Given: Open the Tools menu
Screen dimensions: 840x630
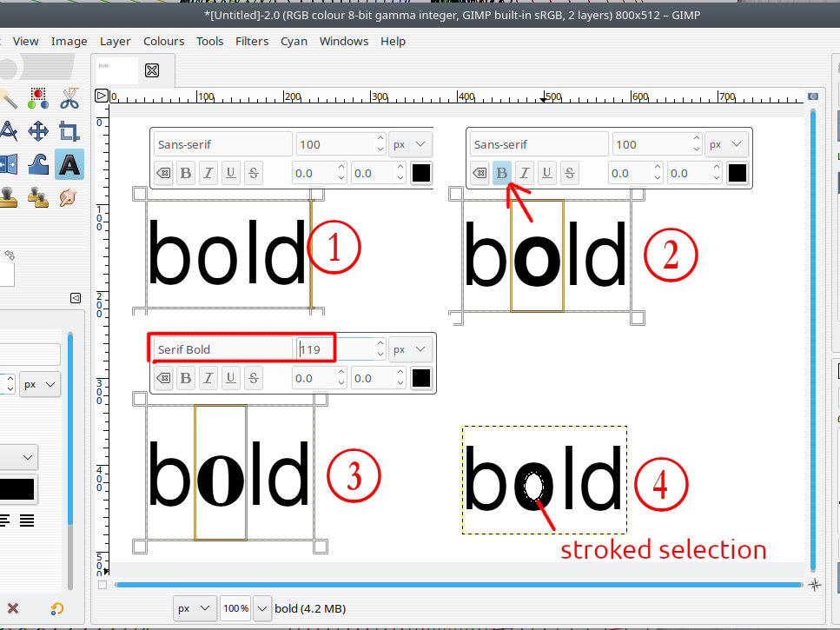Looking at the screenshot, I should point(209,41).
